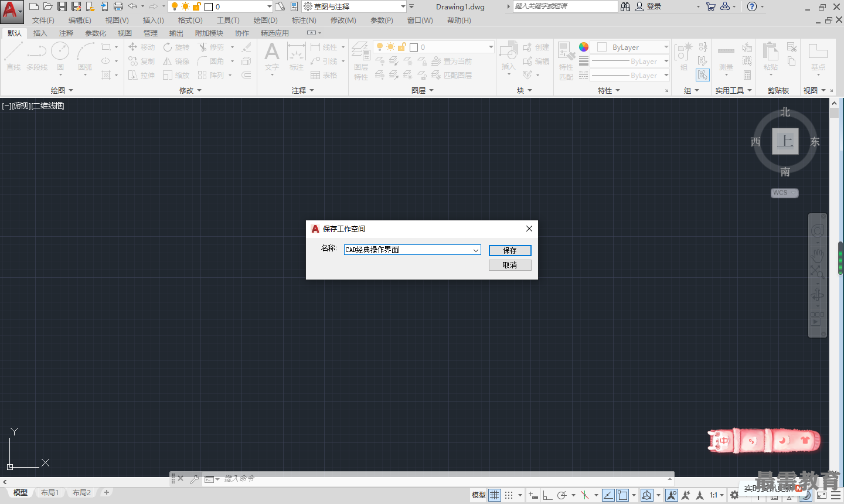Click the 布局1 layout tab

(50, 493)
